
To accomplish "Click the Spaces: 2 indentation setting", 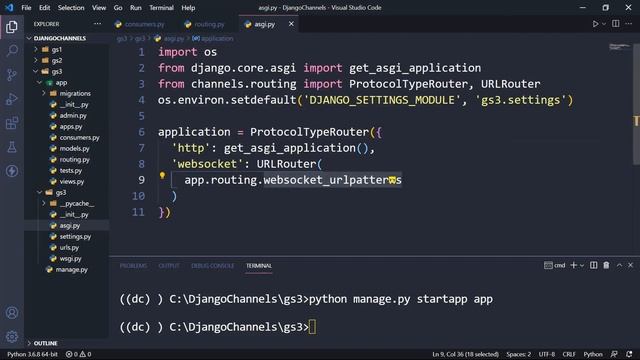I will click(519, 354).
